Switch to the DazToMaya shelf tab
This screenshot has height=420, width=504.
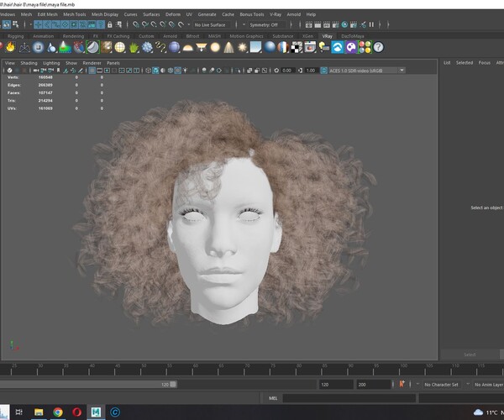coord(353,36)
